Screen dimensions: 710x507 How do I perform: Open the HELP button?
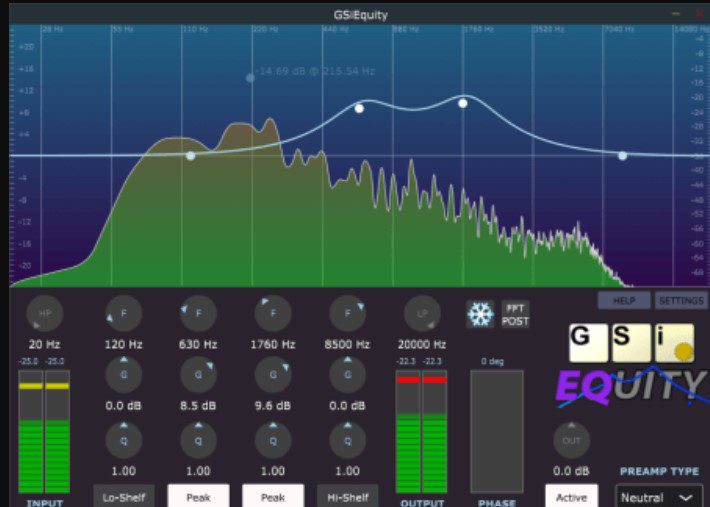(x=624, y=301)
